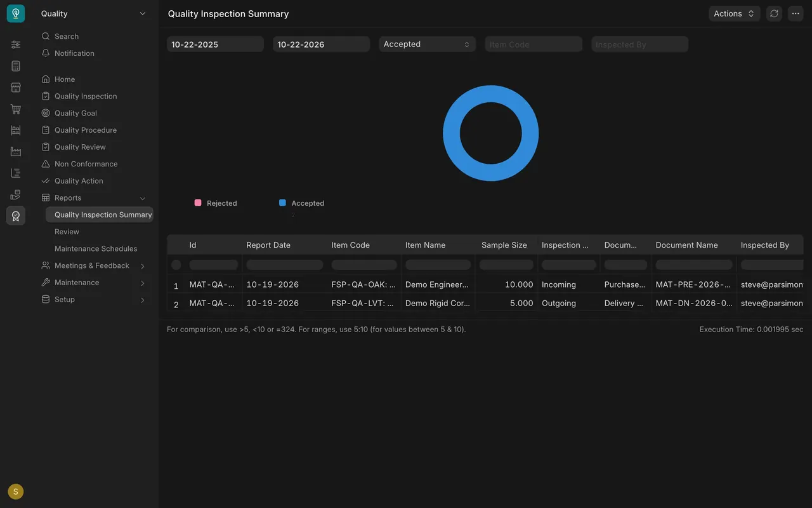812x508 pixels.
Task: Click the teal lightbulb app logo
Action: pos(16,13)
